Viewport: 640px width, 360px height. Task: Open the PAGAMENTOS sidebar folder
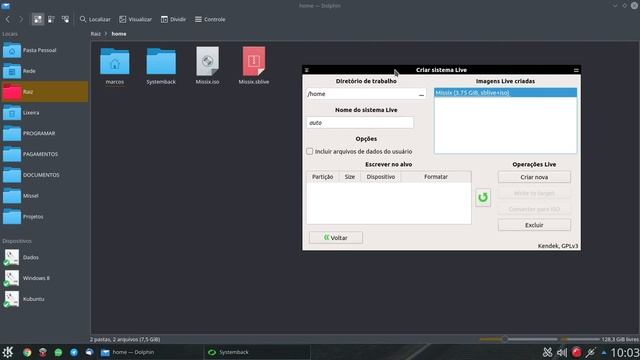[x=44, y=154]
